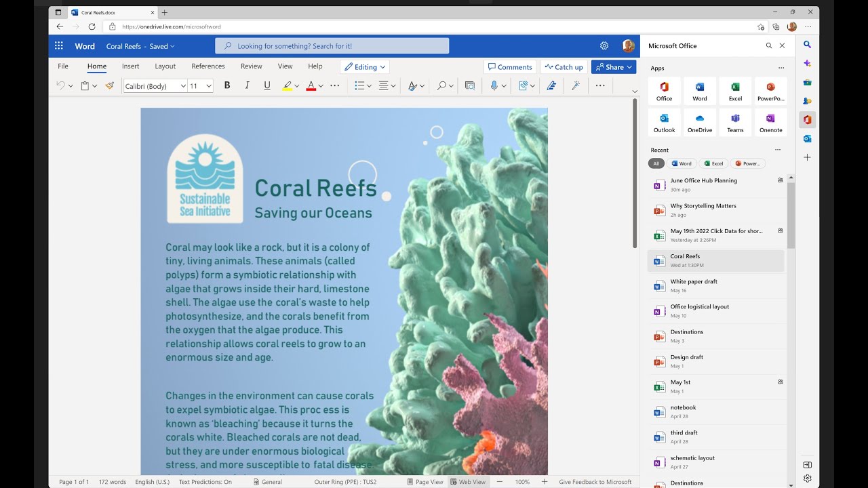Click the Edge sidebar Search icon
The height and width of the screenshot is (488, 868).
point(807,44)
